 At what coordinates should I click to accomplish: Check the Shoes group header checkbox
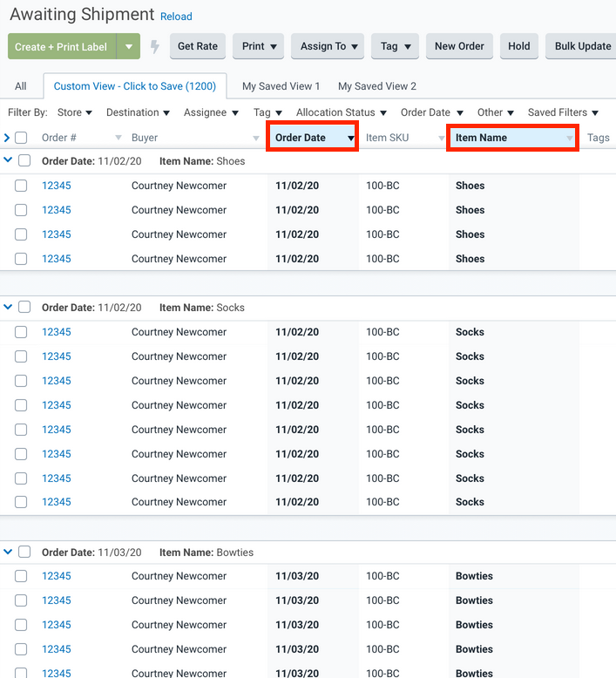[x=24, y=160]
